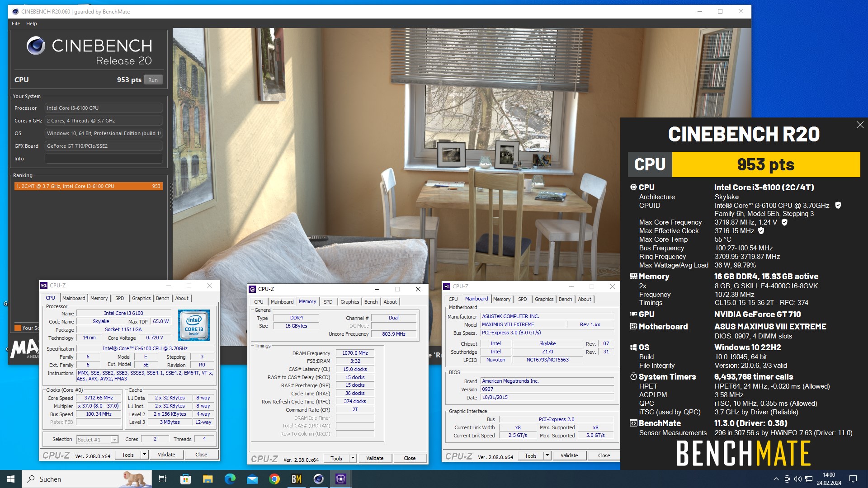Screen dimensions: 868x488
Task: Open SPD tab in middle CPU-Z window
Action: pos(328,302)
